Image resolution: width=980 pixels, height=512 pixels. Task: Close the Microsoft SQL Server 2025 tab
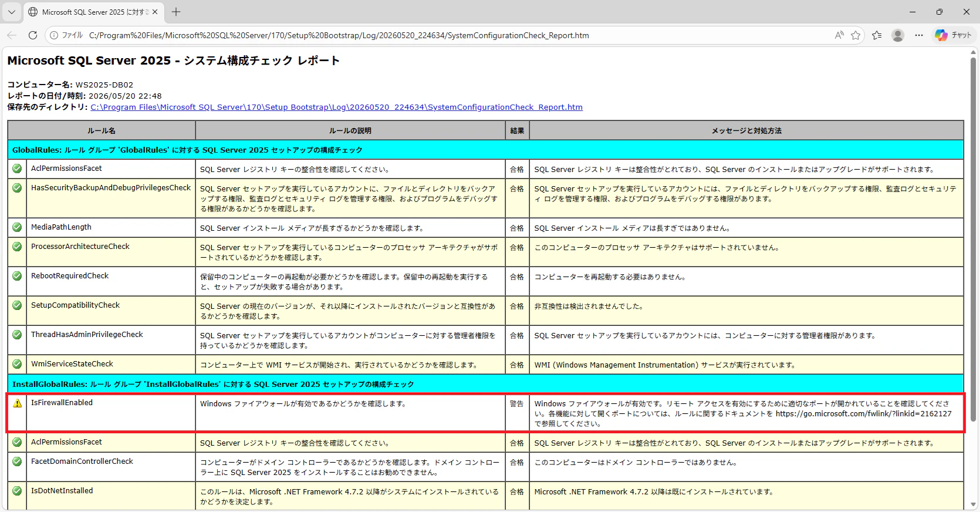pos(155,12)
